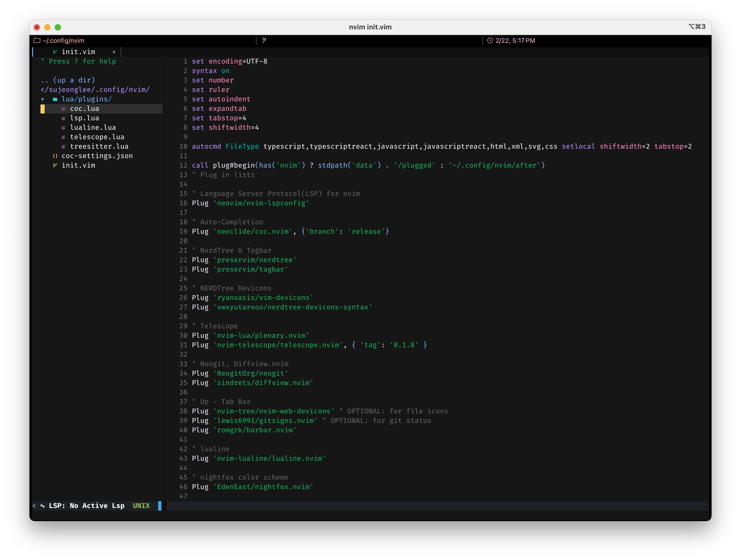Click the JSON braces icon for coc-settings.json
This screenshot has width=741, height=560.
pos(55,156)
